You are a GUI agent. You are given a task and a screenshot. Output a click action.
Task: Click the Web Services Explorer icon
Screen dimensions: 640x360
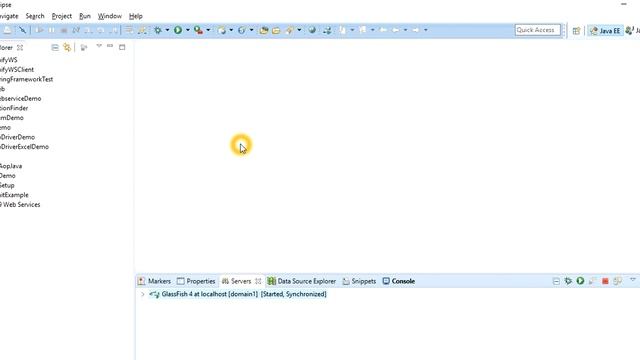(x=327, y=30)
